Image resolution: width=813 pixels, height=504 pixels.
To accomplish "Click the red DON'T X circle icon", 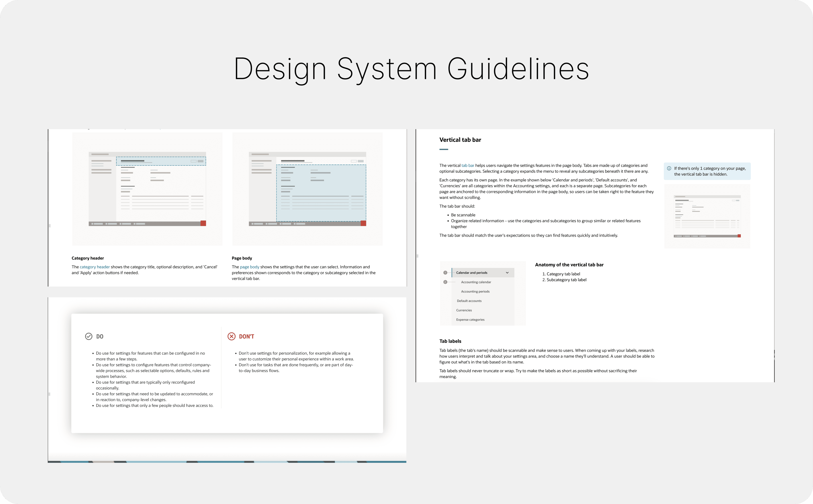I will pyautogui.click(x=231, y=336).
